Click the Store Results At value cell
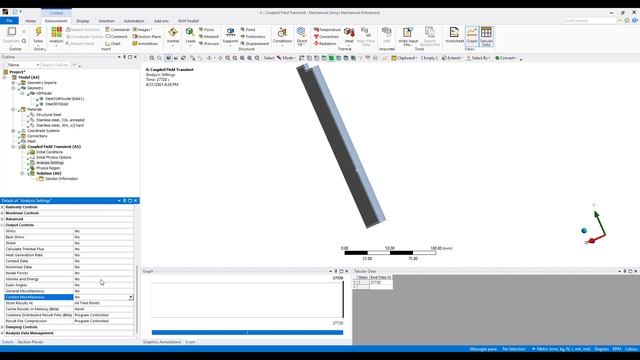640x360 pixels. pos(104,303)
